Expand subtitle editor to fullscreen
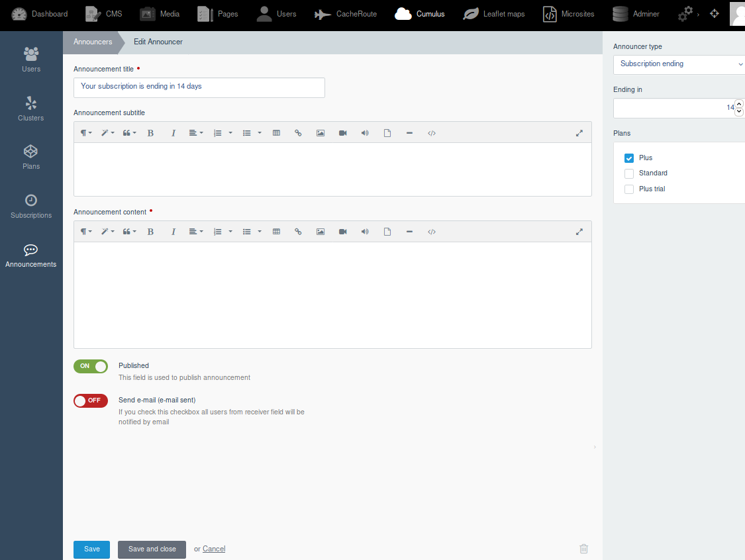745x560 pixels. pos(579,133)
